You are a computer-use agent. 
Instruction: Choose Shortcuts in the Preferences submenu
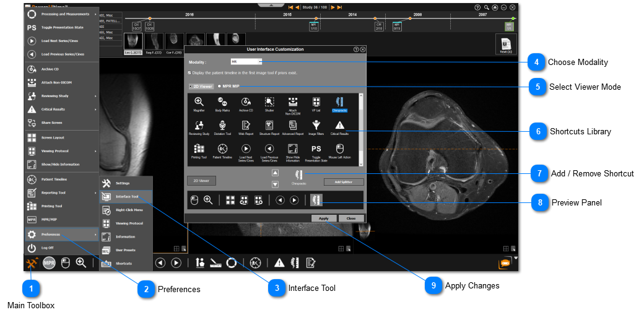126,263
